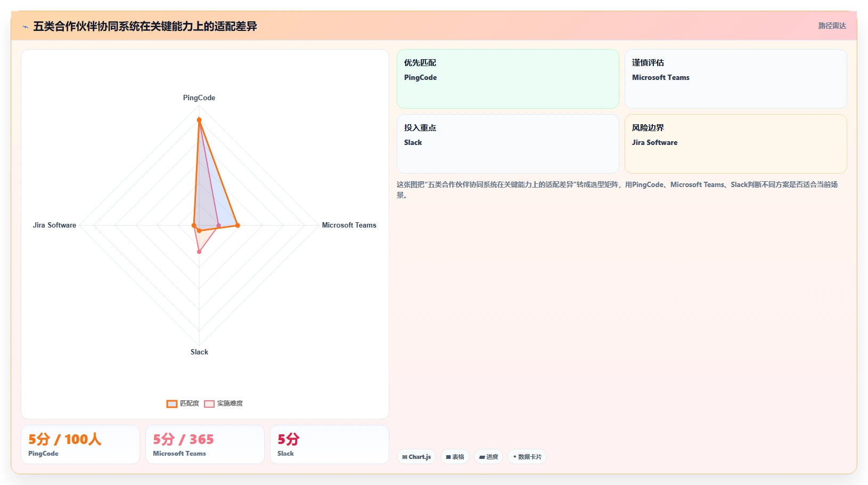868x485 pixels.
Task: Click the Chart.js chip at the bottom
Action: pos(416,457)
